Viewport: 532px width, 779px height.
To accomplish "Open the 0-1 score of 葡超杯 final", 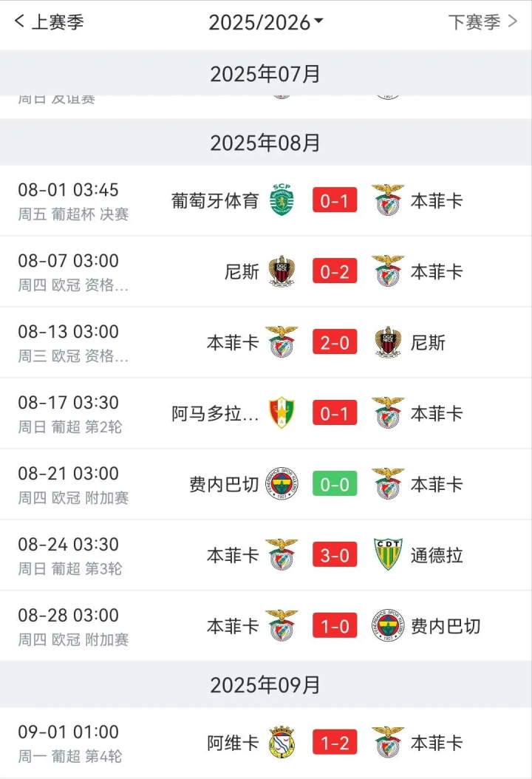I will click(335, 200).
